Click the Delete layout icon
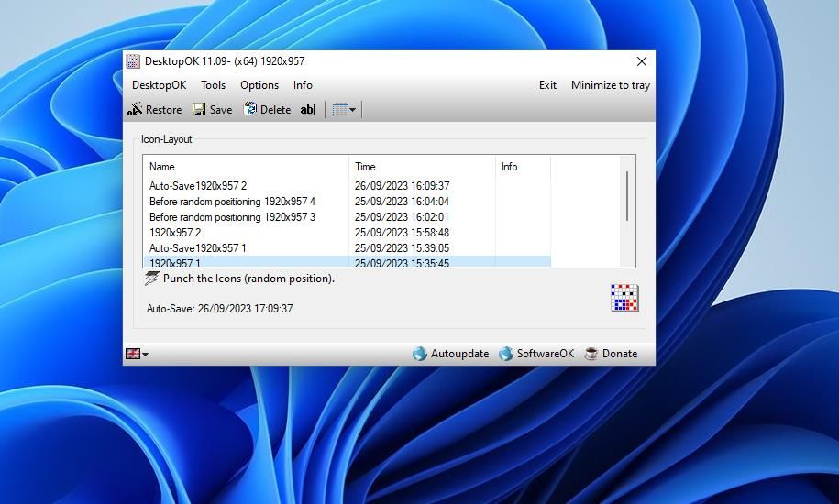Image resolution: width=839 pixels, height=504 pixels. click(x=249, y=109)
